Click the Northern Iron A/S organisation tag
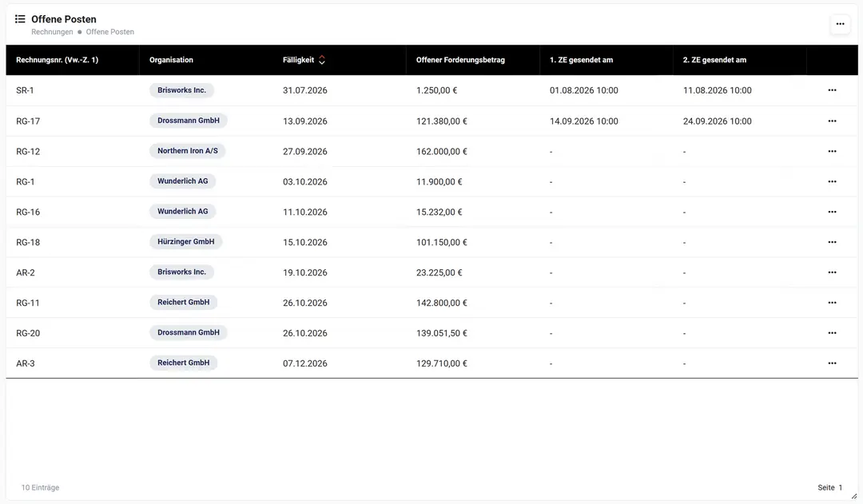Viewport: 863px width, 504px height. [x=188, y=151]
